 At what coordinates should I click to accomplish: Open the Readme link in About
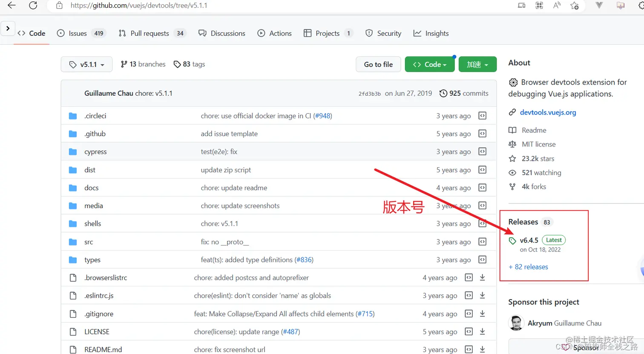point(534,130)
